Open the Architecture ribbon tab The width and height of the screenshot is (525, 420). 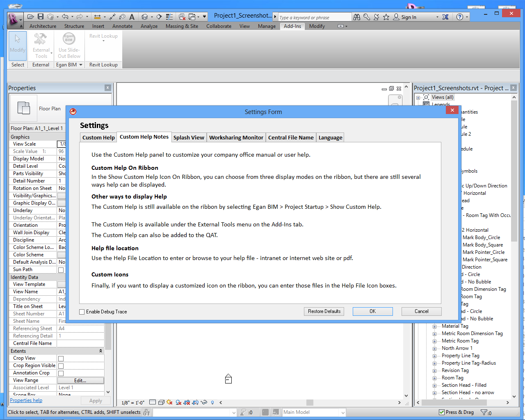coord(43,26)
